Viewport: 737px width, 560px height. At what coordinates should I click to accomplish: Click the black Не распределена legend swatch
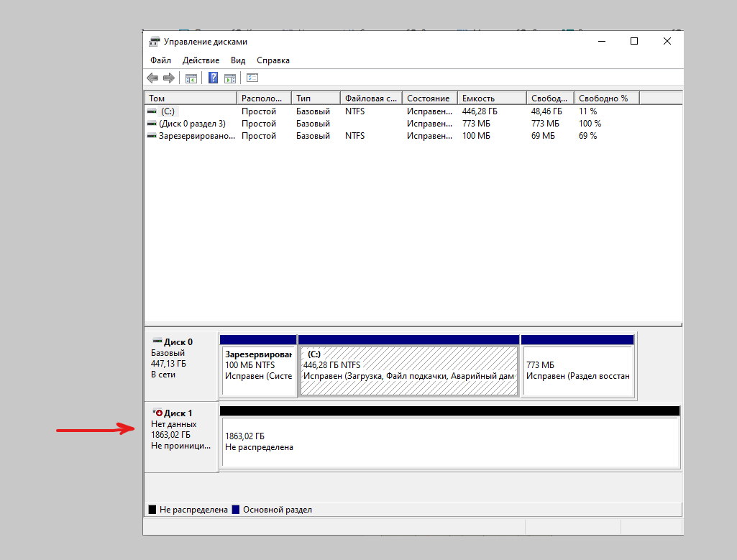coord(152,510)
